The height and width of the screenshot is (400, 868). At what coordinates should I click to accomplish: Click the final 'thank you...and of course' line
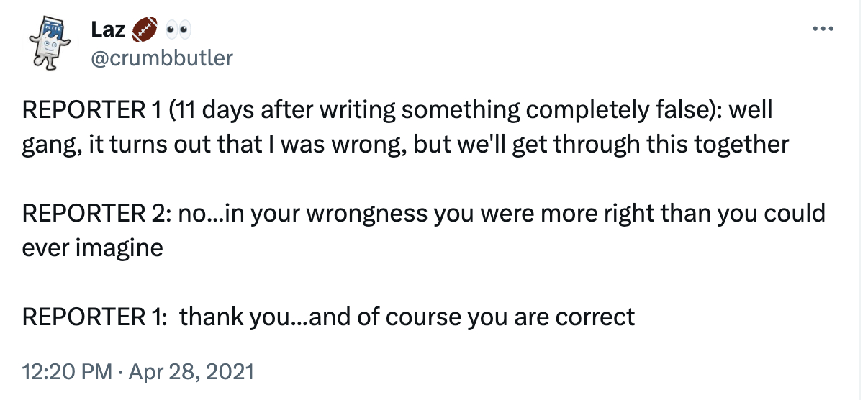click(328, 317)
